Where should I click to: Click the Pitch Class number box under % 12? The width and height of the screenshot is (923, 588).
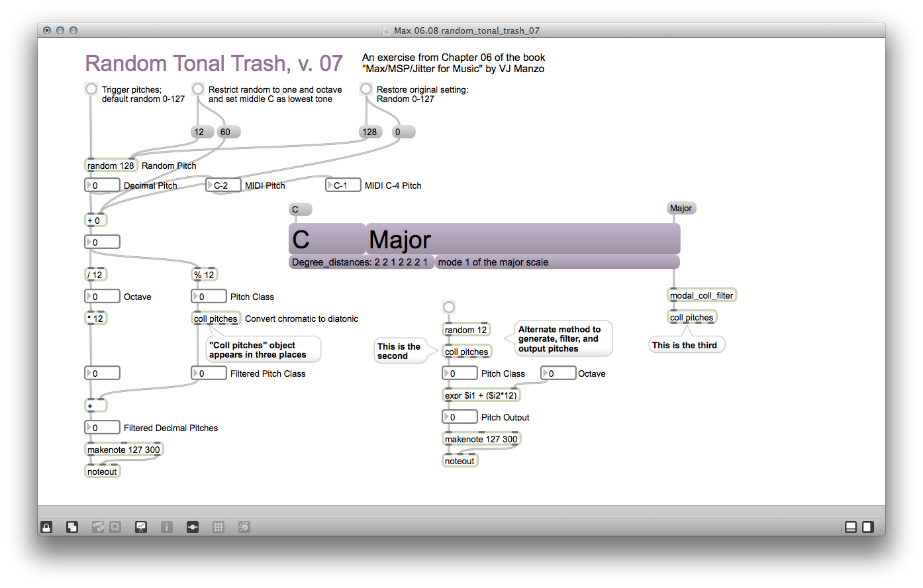pos(209,297)
